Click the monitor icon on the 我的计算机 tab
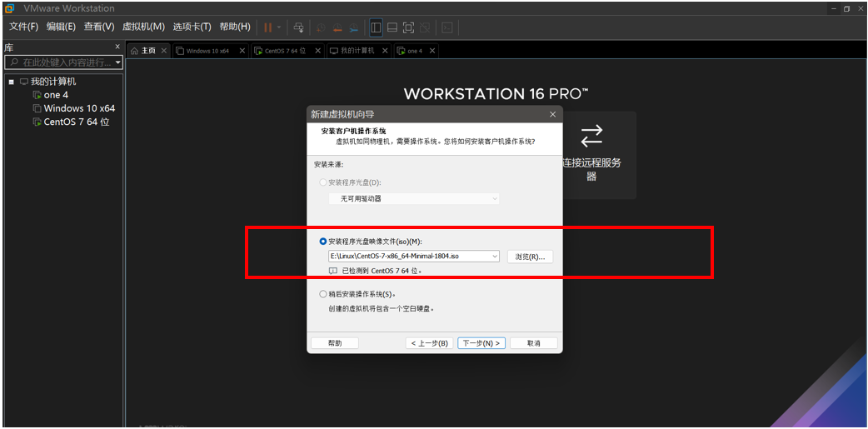 coord(334,51)
